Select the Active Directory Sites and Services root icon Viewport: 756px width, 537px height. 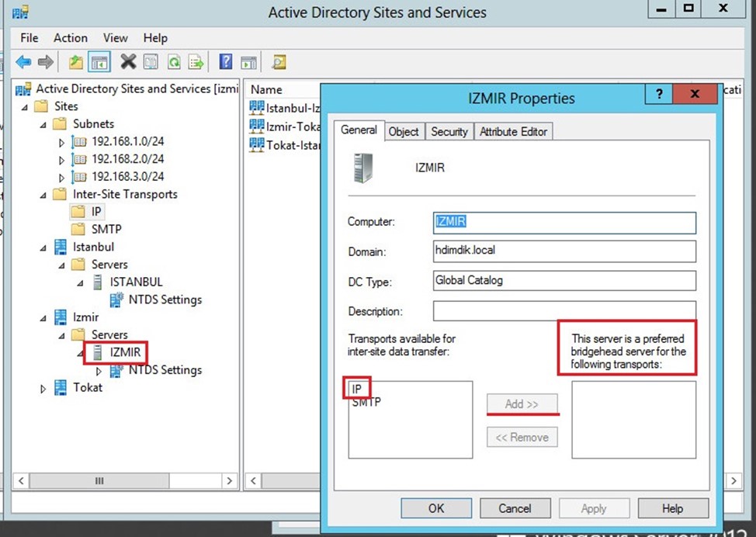23,89
